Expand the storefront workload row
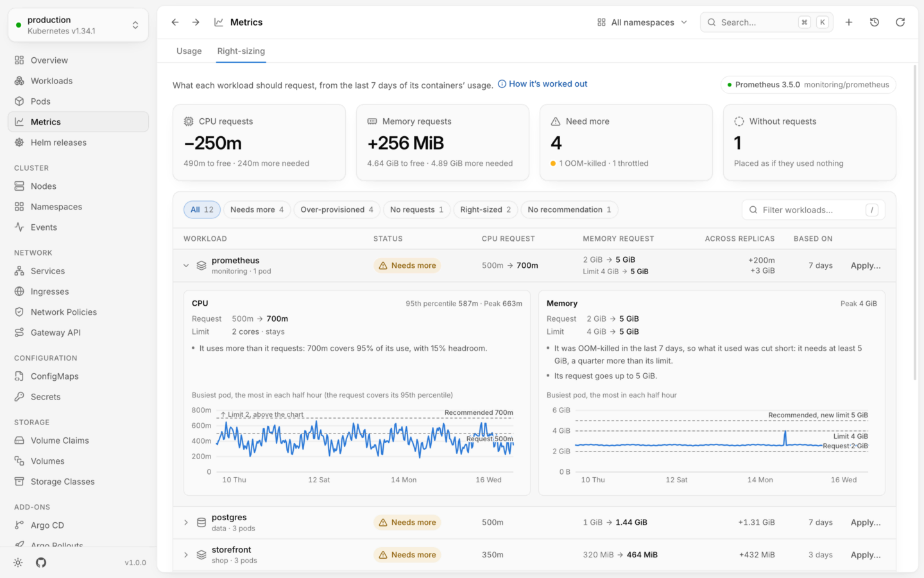Screen dimensions: 924x578 pos(186,555)
